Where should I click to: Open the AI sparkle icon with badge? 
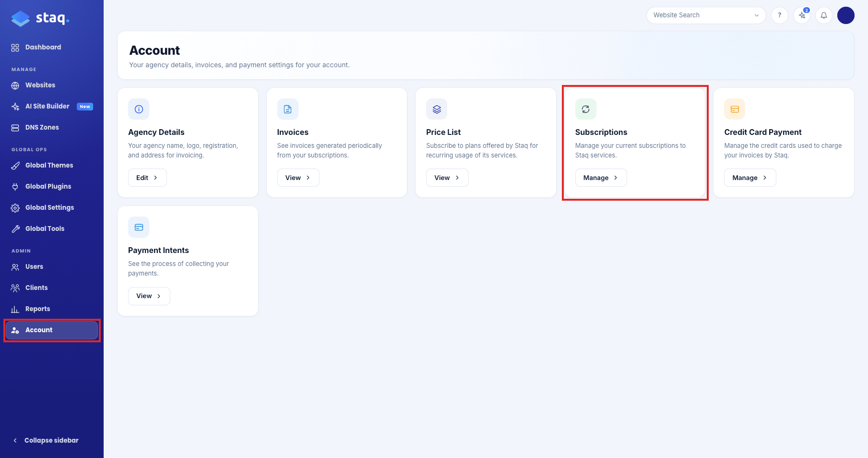tap(802, 15)
